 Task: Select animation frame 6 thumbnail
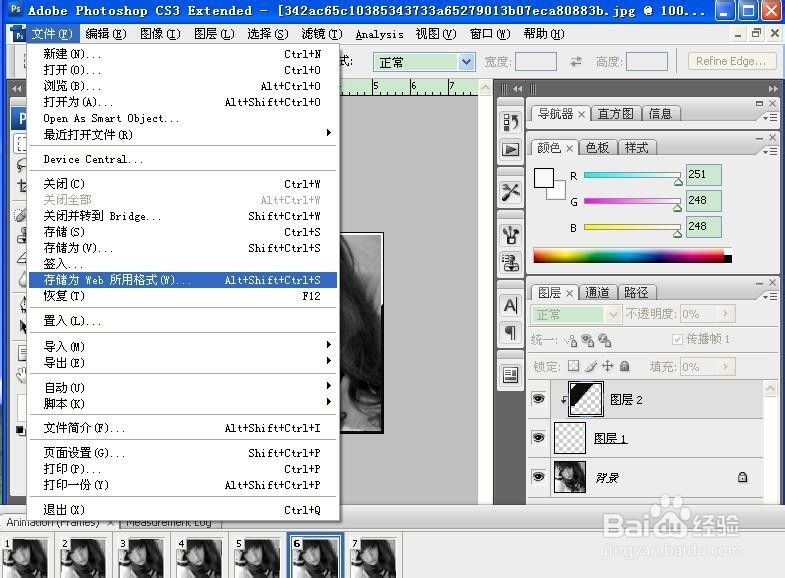(x=315, y=556)
